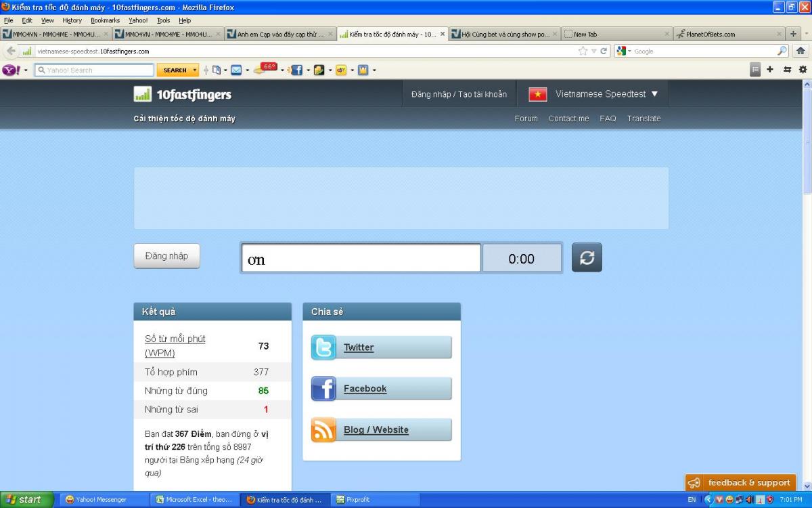
Task: Open the Forum link
Action: 526,119
